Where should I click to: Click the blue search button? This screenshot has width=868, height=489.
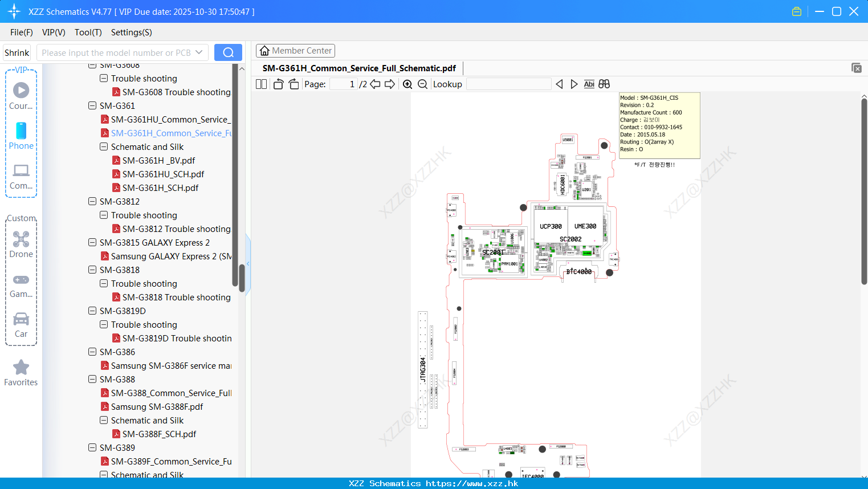[x=228, y=52]
